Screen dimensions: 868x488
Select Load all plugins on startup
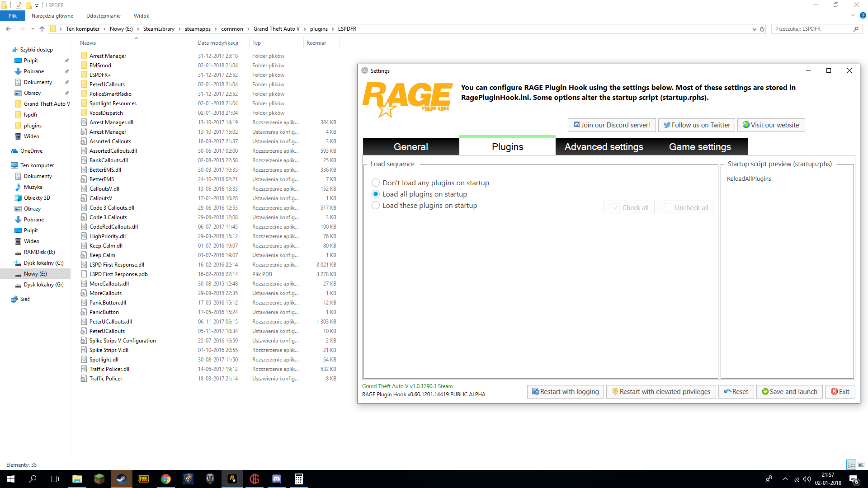click(x=376, y=194)
